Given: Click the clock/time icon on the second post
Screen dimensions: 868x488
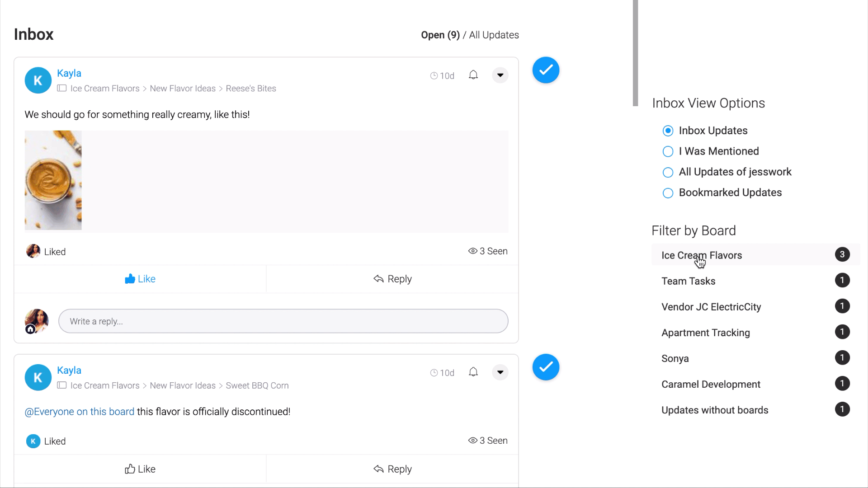Looking at the screenshot, I should (434, 372).
